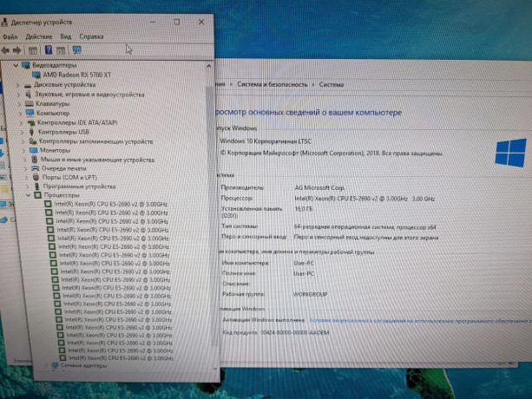
Task: Click the Контроллеры запоминающих устройств icon
Action: [x=33, y=141]
